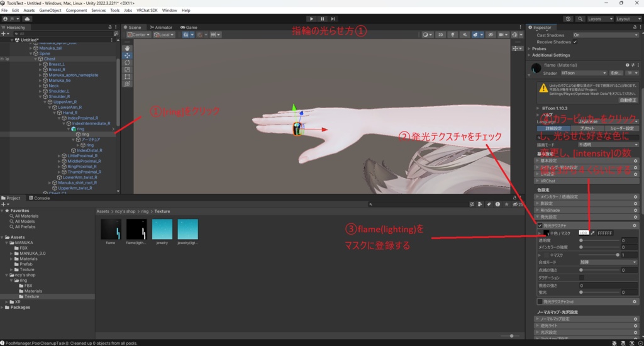Select Manuka_apron_nameplate in Hierarchy

(73, 75)
